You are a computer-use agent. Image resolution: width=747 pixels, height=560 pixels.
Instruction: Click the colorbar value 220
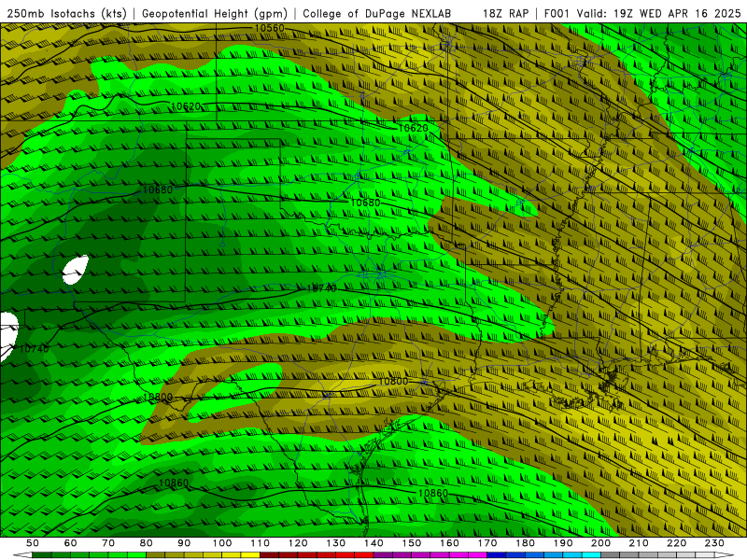point(676,543)
